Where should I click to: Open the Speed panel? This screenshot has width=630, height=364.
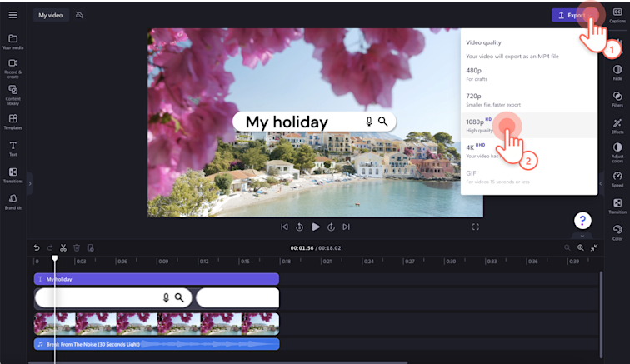click(617, 179)
